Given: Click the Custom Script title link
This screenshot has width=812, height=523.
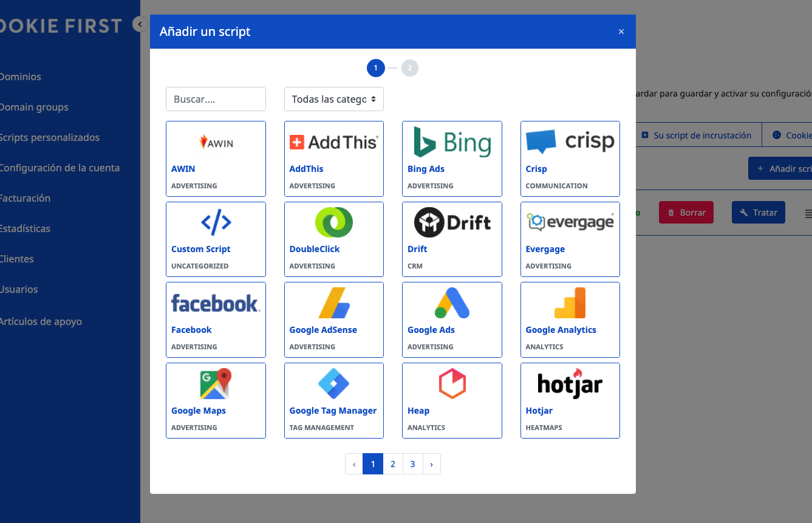Looking at the screenshot, I should tap(201, 249).
